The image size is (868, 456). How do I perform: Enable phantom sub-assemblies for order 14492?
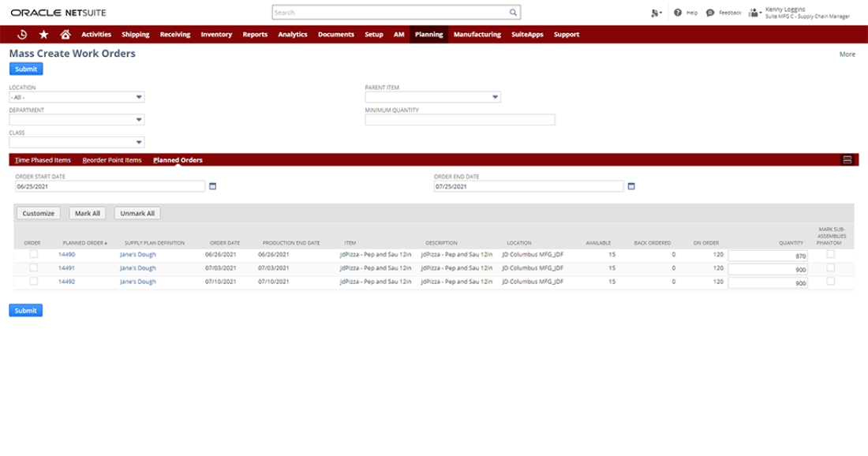coord(830,281)
